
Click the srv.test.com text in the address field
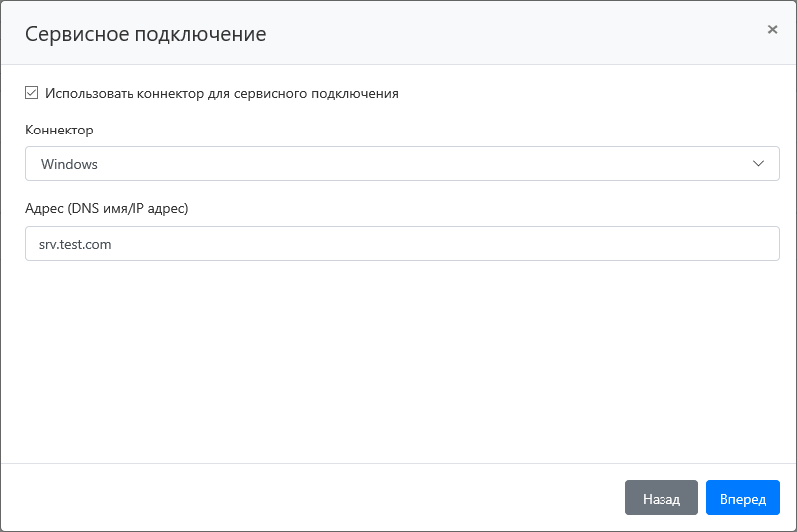click(x=76, y=243)
